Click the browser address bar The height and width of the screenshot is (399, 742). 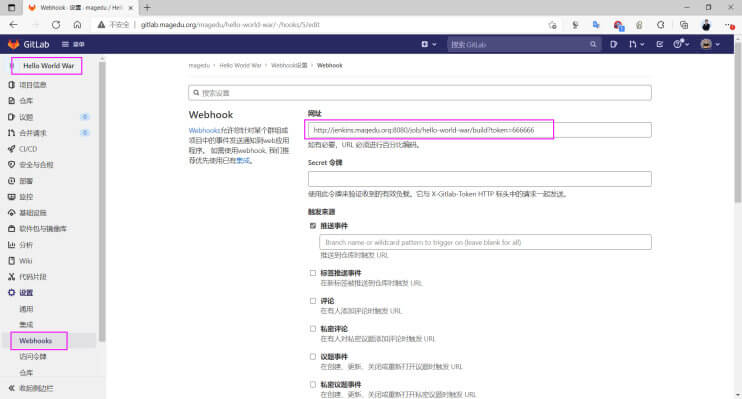coord(341,25)
